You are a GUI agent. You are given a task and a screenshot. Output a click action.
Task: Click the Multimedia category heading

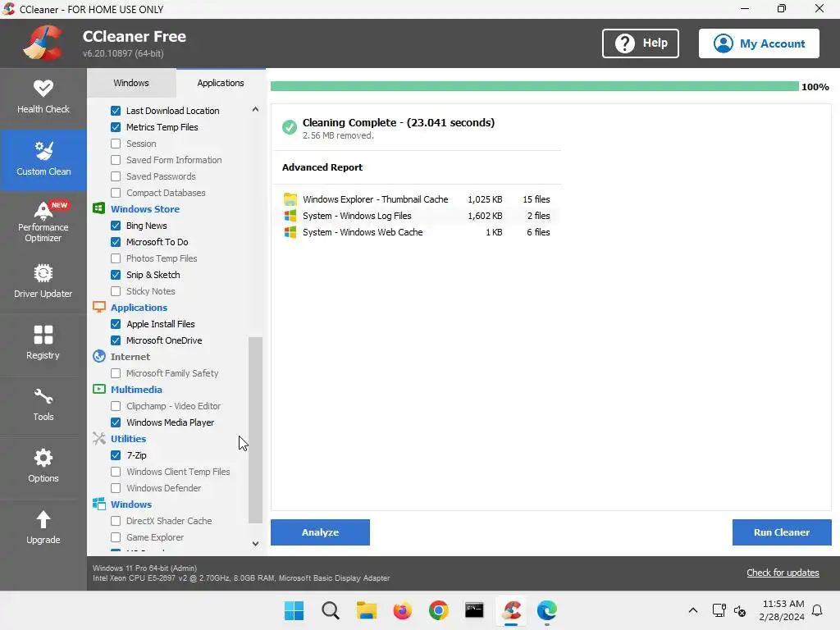tap(137, 390)
